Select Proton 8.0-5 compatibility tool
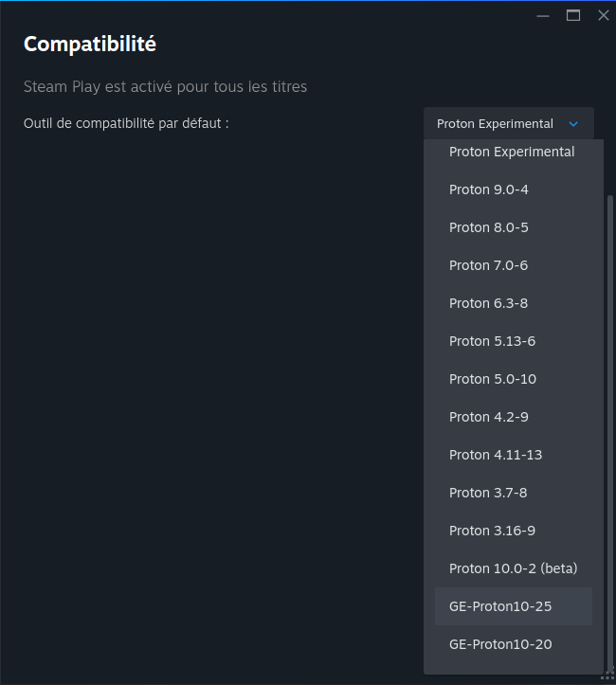 pos(512,227)
